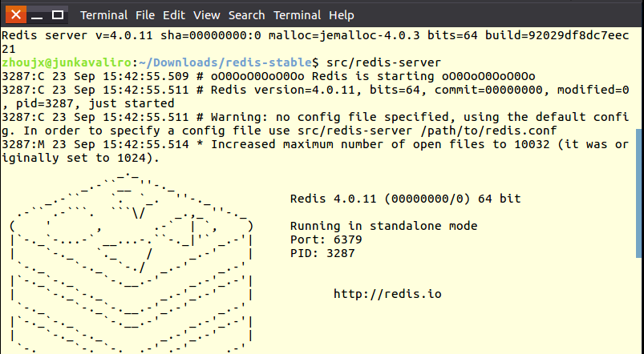Screen dimensions: 644x354
Task: Click the Redis ASCII art logo
Action: [132, 263]
